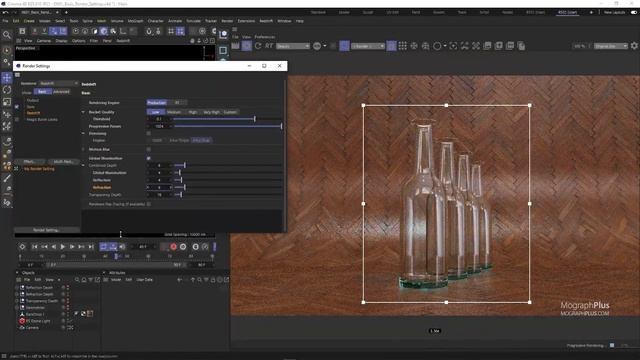Go to the last frame

(x=91, y=247)
